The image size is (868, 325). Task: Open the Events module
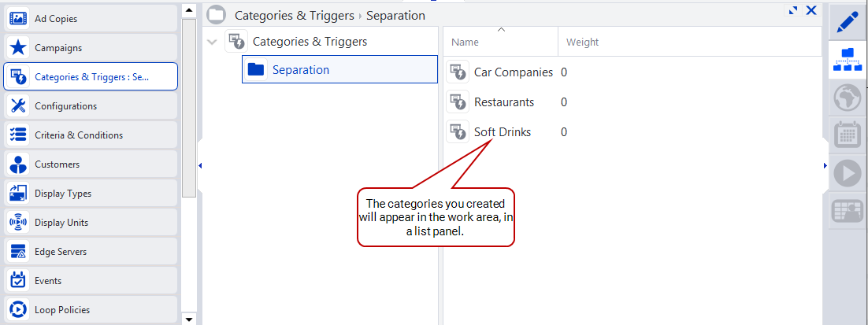[x=91, y=281]
